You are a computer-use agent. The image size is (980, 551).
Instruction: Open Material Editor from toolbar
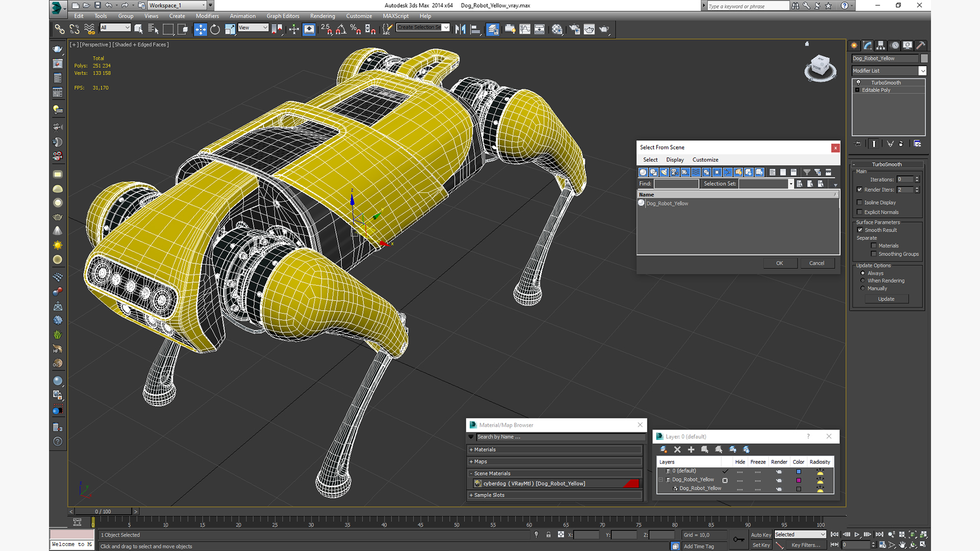557,30
